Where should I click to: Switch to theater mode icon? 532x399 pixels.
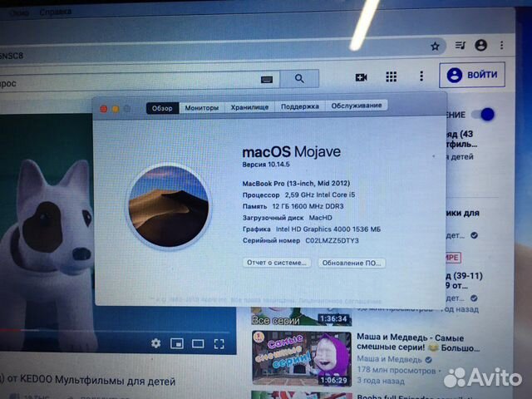tap(198, 344)
